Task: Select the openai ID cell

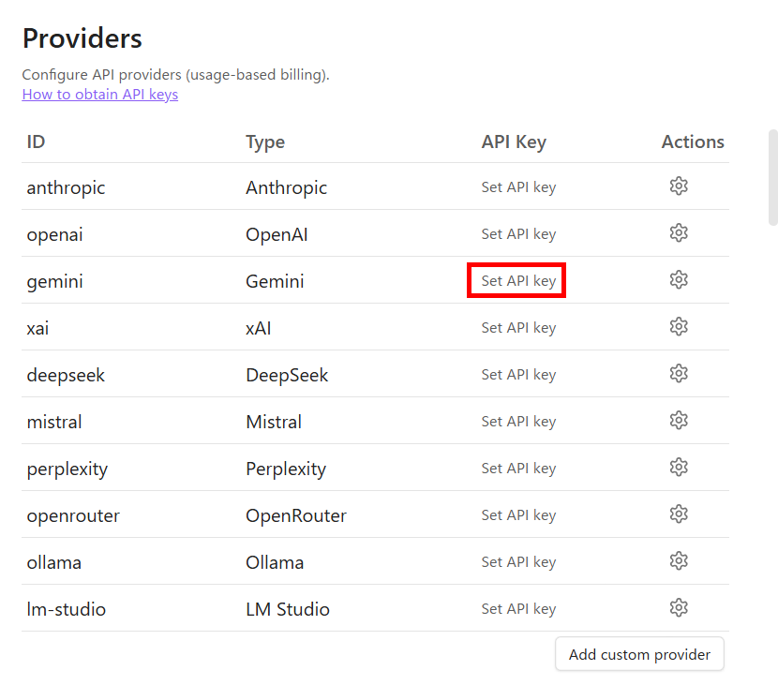Action: (54, 234)
